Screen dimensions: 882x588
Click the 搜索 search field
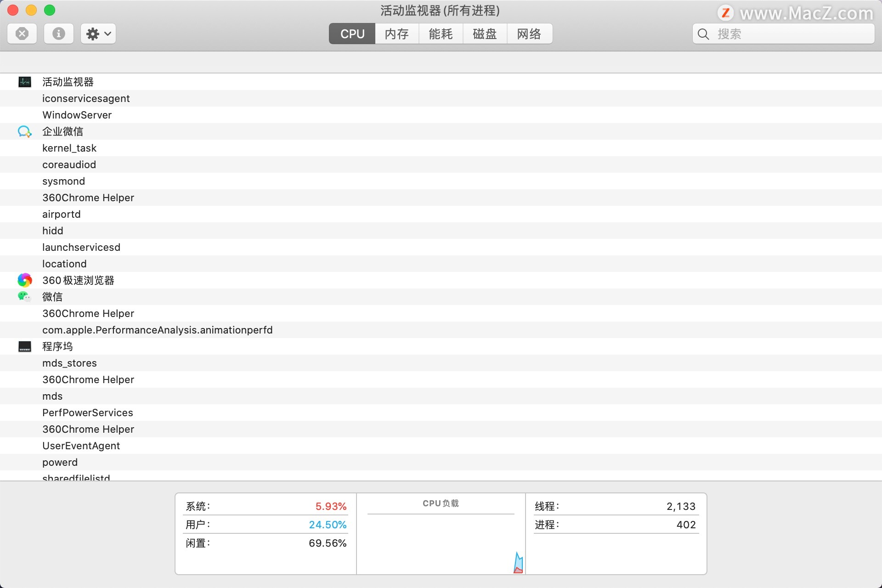tap(784, 34)
